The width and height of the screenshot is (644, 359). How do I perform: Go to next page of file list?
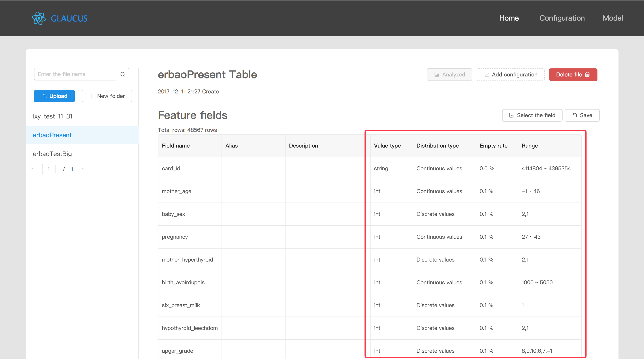[x=83, y=169]
